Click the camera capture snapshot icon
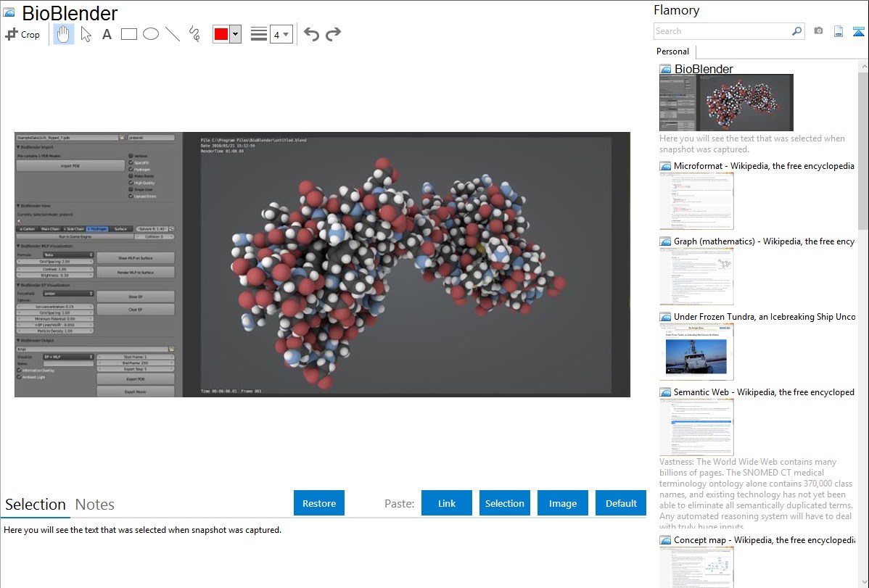 818,31
